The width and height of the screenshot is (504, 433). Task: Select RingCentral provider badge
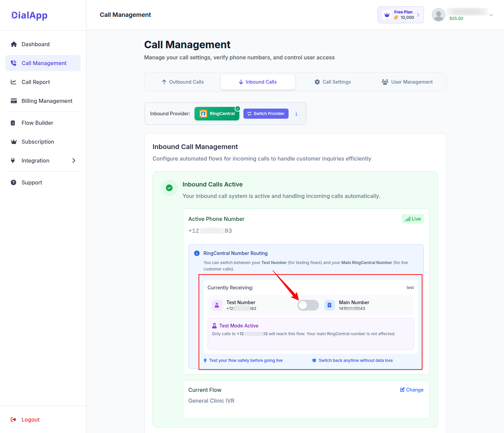[x=217, y=114]
